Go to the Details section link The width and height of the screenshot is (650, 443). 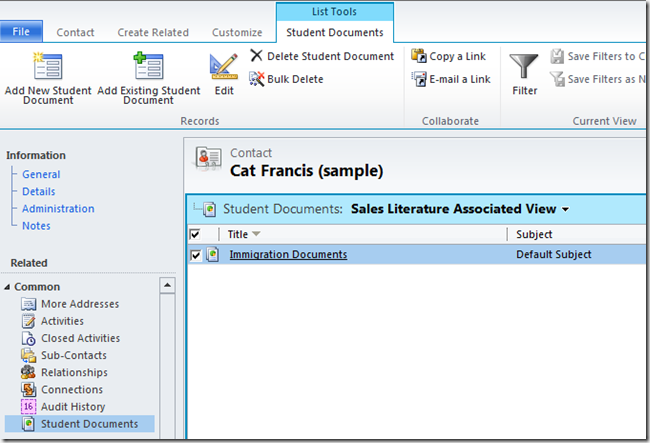tap(39, 191)
